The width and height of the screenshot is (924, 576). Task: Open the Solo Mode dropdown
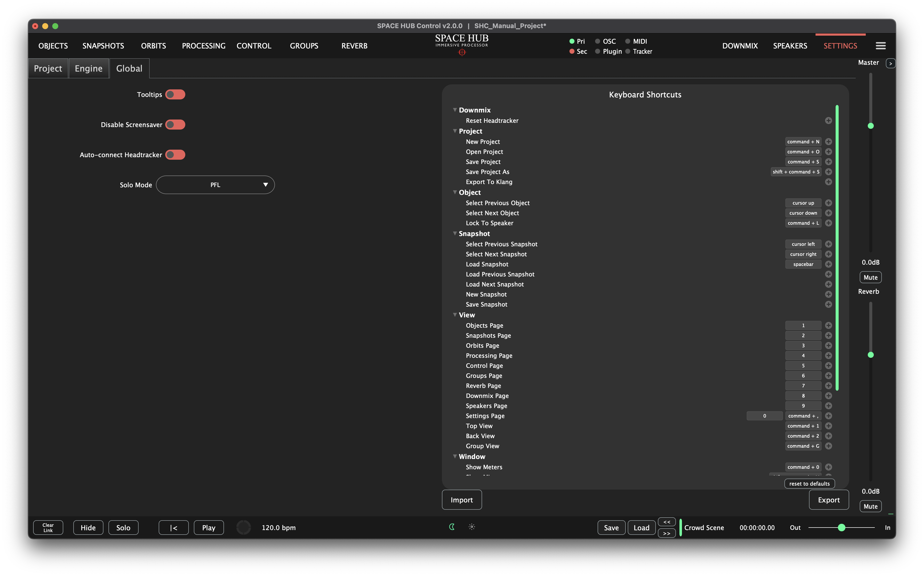215,185
